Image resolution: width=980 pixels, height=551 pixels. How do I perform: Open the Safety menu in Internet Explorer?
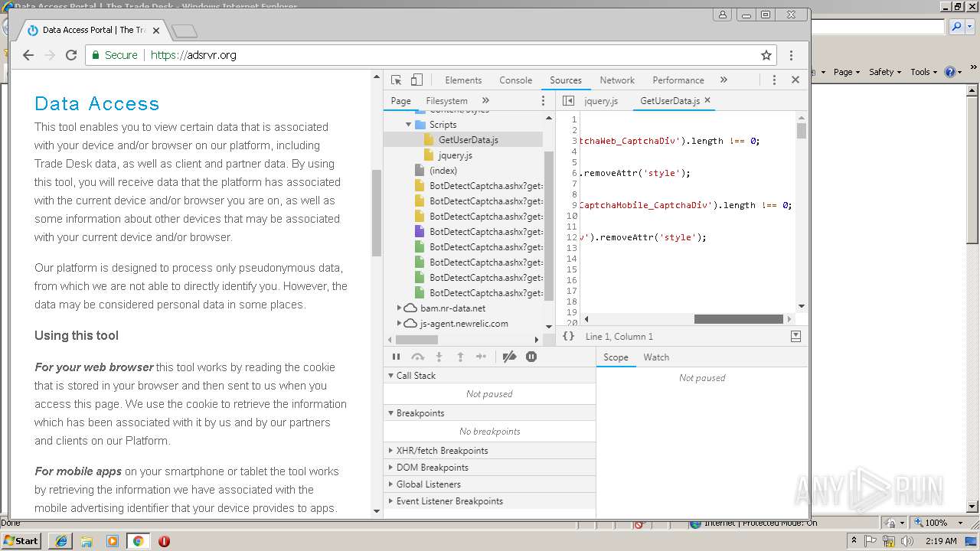(x=885, y=72)
